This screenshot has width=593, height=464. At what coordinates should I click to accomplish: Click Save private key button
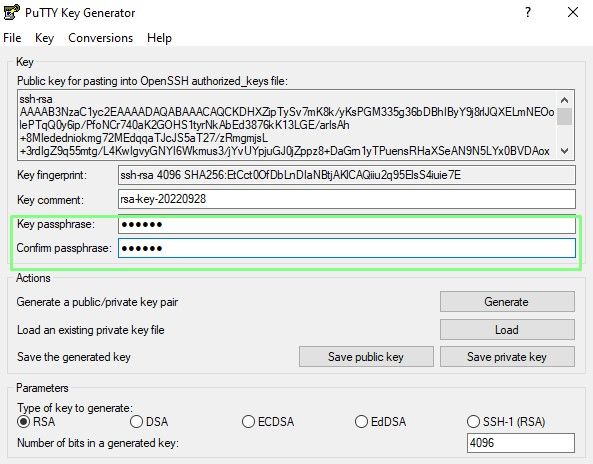click(x=507, y=357)
